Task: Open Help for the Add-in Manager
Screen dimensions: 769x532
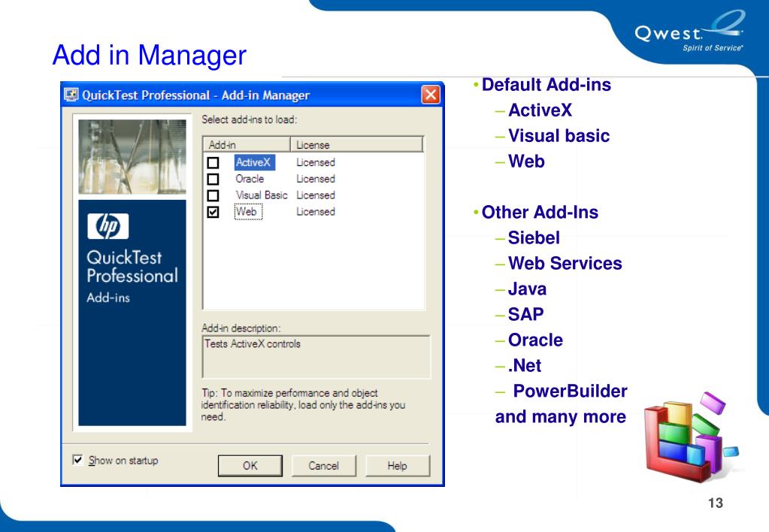Action: (x=397, y=465)
